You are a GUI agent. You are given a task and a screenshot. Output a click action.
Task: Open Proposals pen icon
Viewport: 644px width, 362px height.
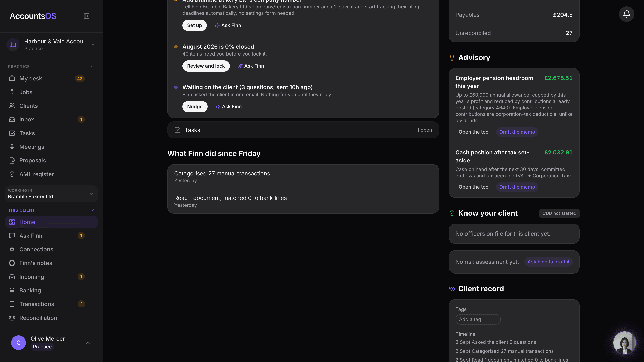12,160
